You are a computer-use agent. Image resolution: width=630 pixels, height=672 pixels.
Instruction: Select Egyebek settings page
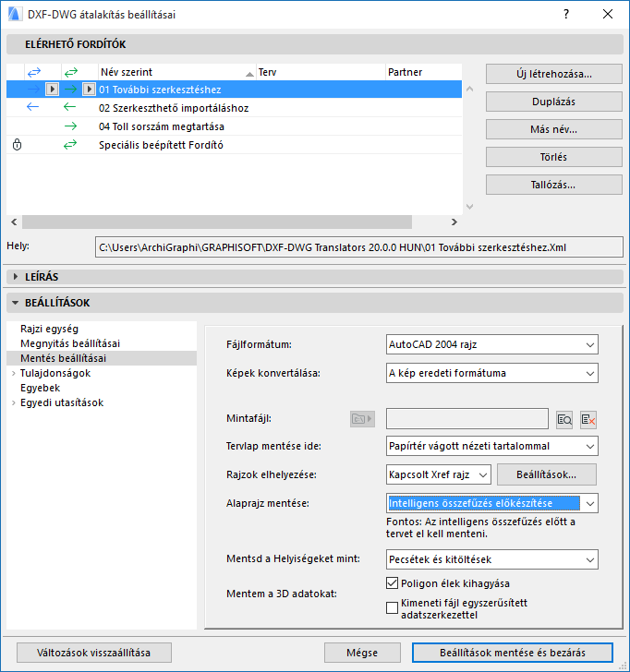[x=41, y=388]
